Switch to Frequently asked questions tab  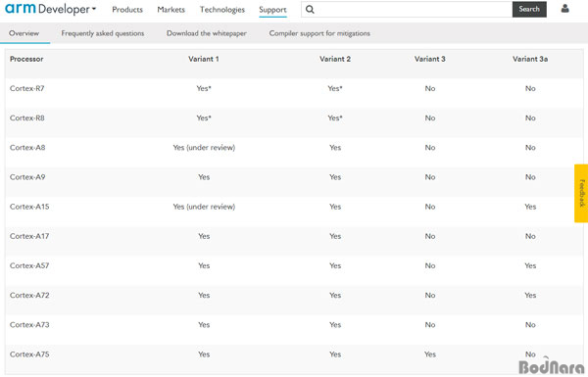(103, 33)
